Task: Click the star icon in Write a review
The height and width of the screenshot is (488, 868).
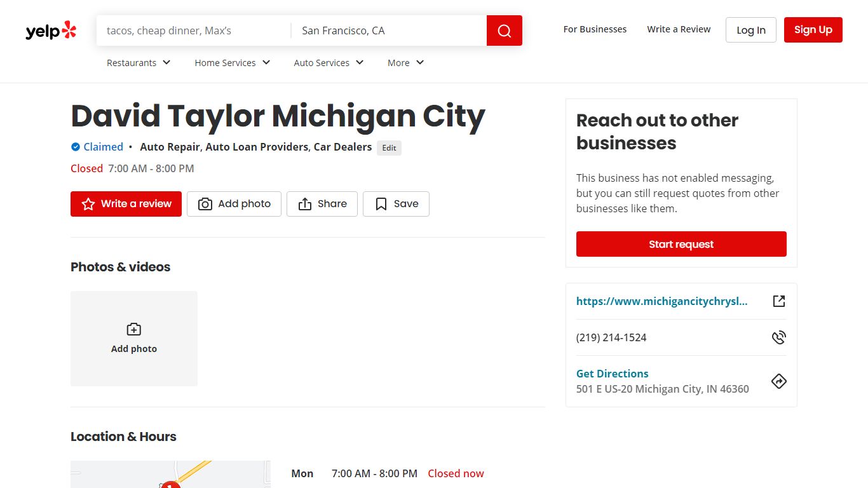Action: coord(88,204)
